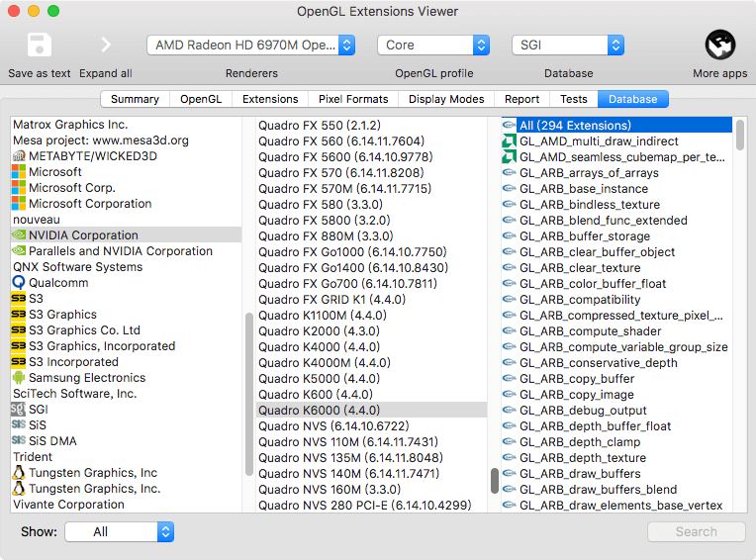Click the METABYTE/WICKED3D vendor icon

[19, 156]
